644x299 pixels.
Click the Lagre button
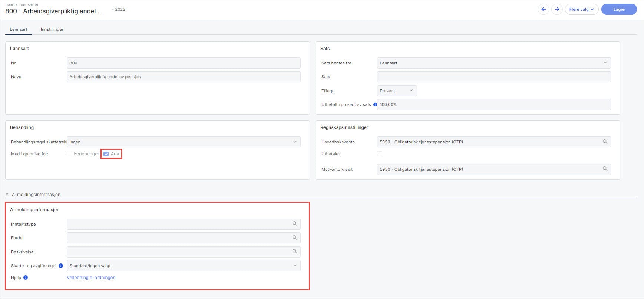[619, 10]
